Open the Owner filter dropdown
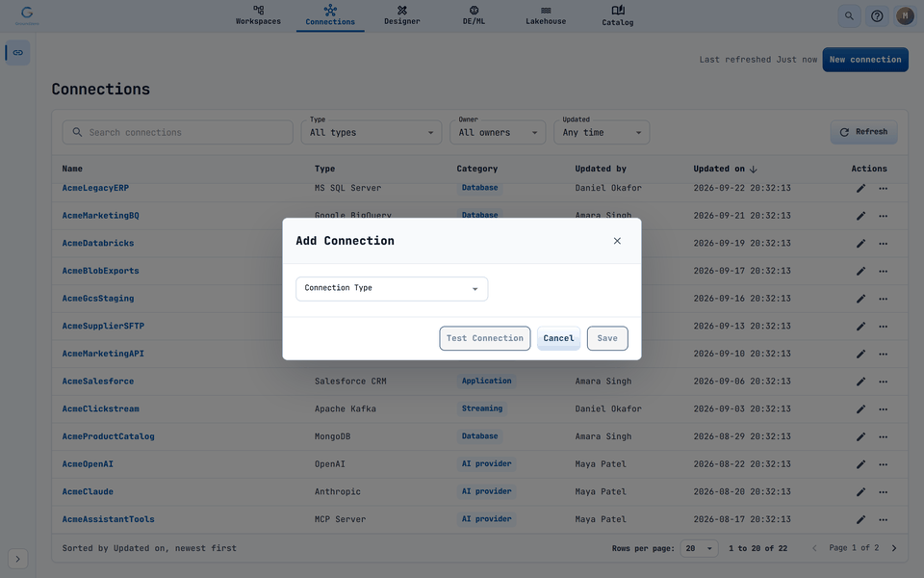Image resolution: width=924 pixels, height=578 pixels. tap(498, 133)
